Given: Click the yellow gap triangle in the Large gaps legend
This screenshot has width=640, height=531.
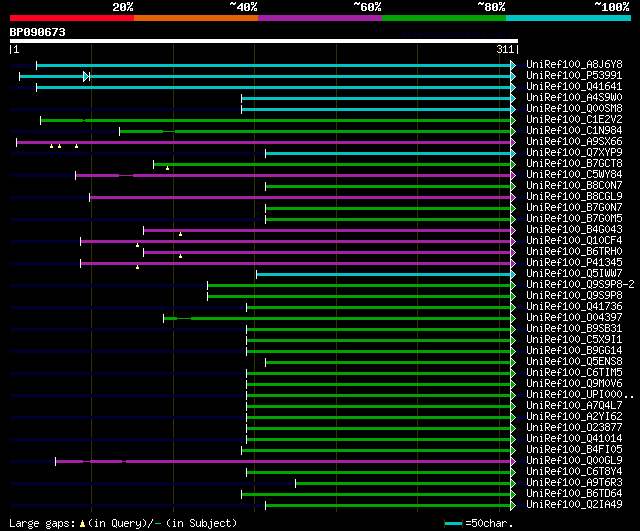Looking at the screenshot, I should [x=82, y=524].
